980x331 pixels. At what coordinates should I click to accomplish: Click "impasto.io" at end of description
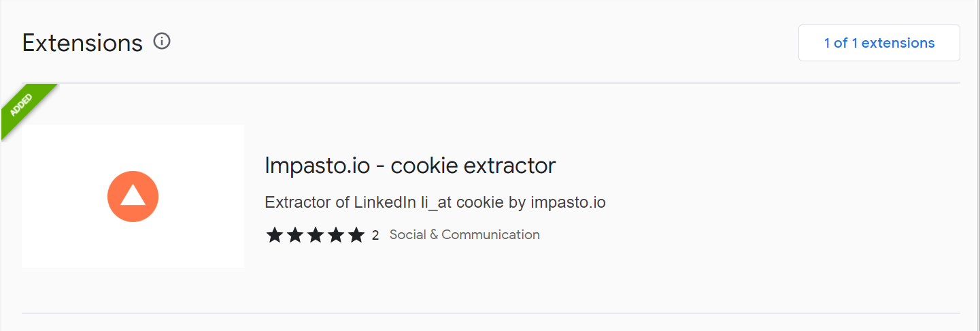click(568, 202)
